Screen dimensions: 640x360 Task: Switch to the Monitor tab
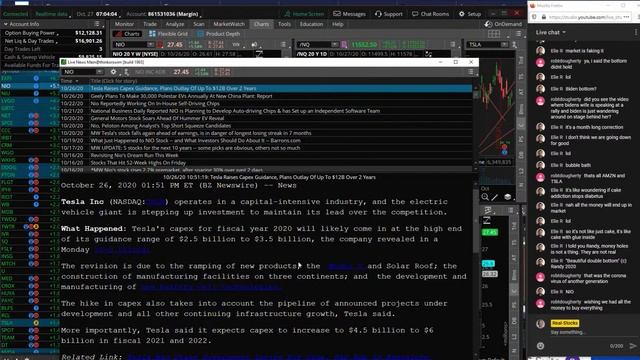(124, 24)
